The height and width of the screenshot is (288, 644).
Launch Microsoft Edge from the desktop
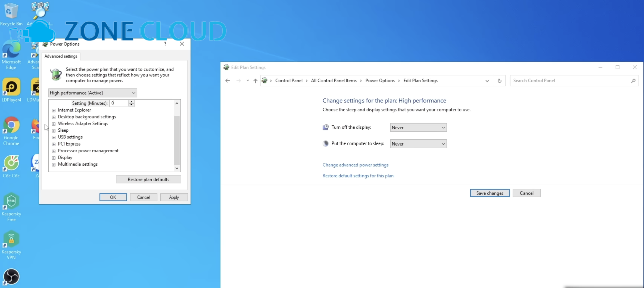point(11,55)
